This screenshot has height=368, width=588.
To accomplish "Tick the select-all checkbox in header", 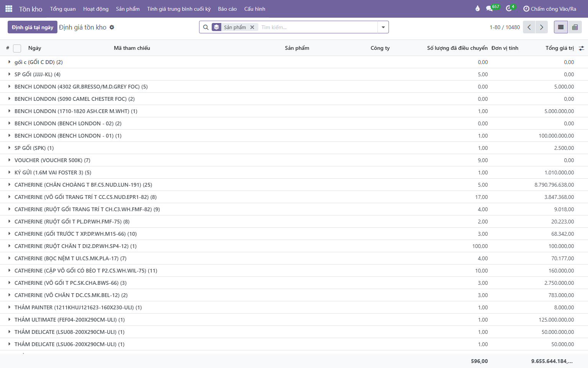I will (17, 48).
